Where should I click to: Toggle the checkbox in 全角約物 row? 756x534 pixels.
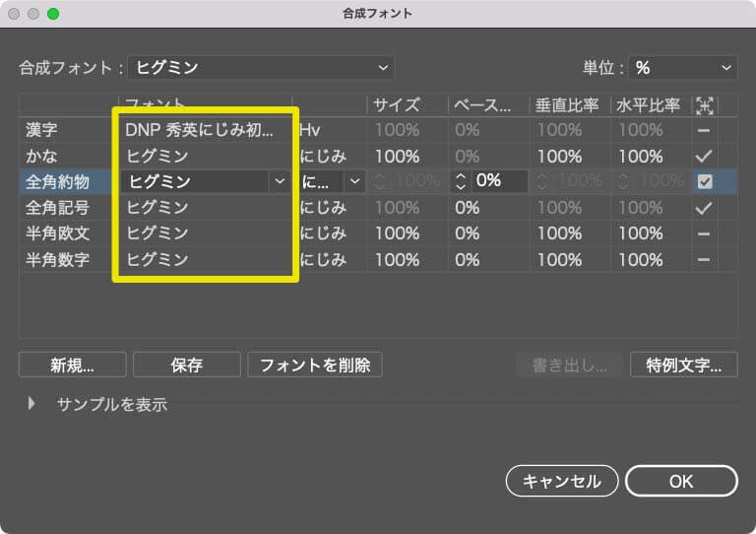[x=705, y=182]
